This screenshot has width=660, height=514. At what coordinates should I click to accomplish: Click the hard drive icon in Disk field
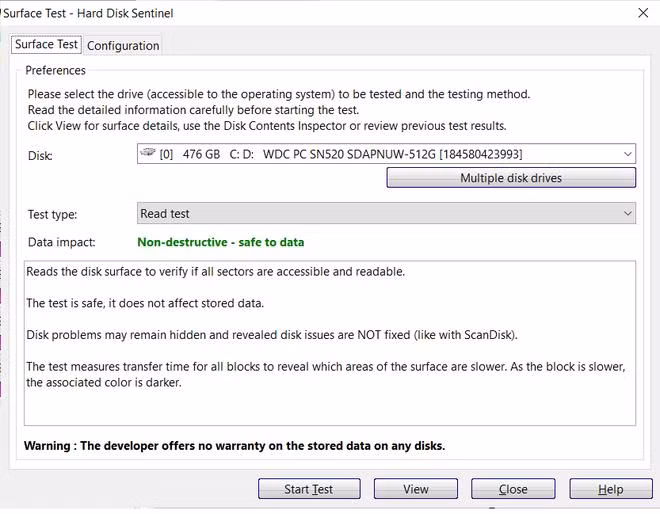[148, 153]
